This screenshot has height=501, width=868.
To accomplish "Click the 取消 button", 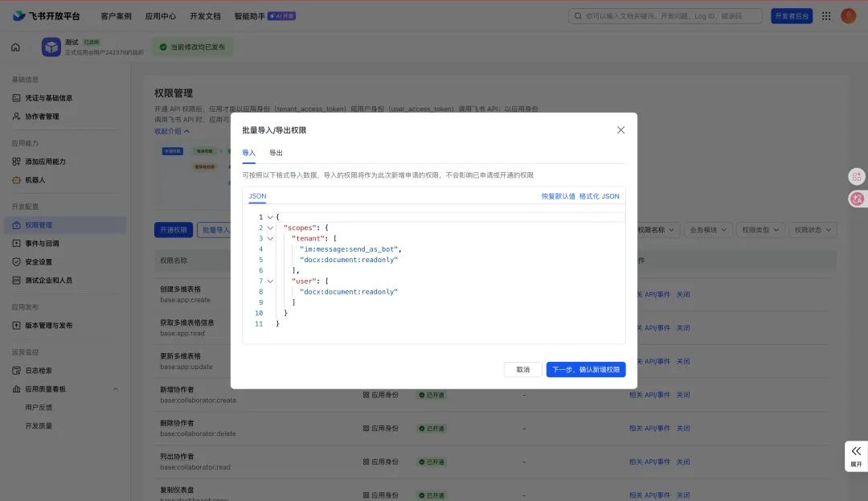I will [523, 370].
